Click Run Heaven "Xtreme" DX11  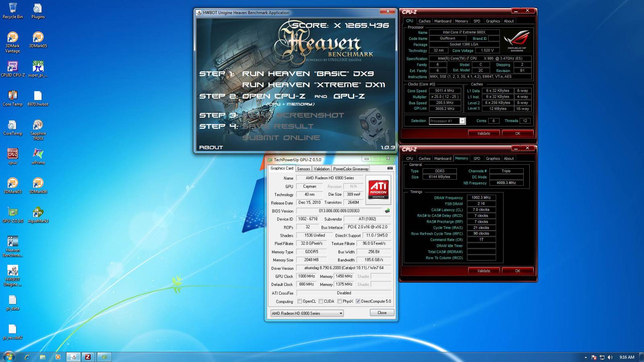(314, 85)
